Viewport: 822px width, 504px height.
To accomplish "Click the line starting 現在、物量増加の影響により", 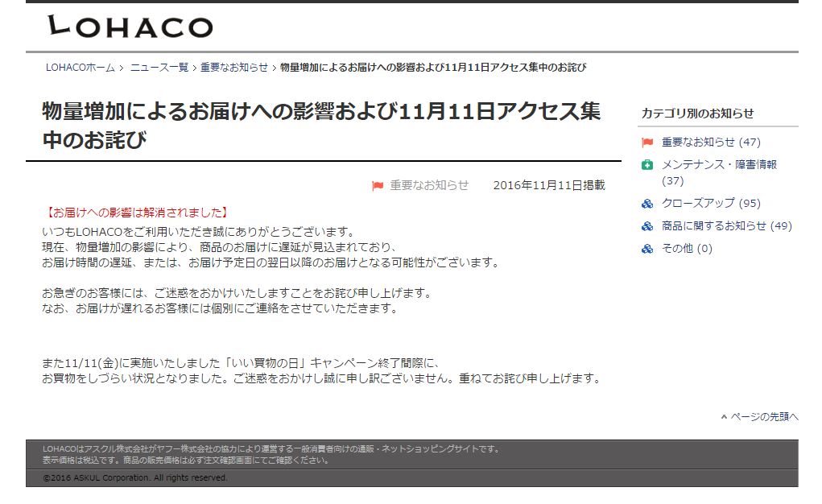I will pyautogui.click(x=220, y=247).
